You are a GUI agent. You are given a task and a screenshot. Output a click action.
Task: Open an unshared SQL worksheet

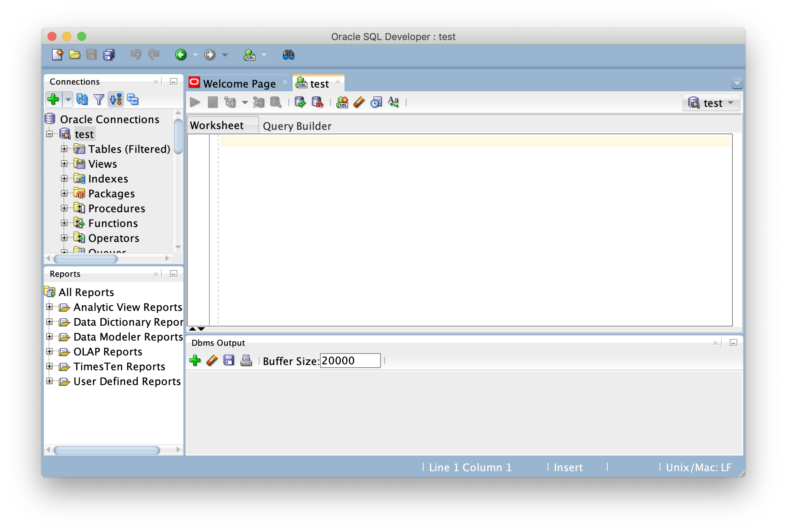pyautogui.click(x=342, y=102)
